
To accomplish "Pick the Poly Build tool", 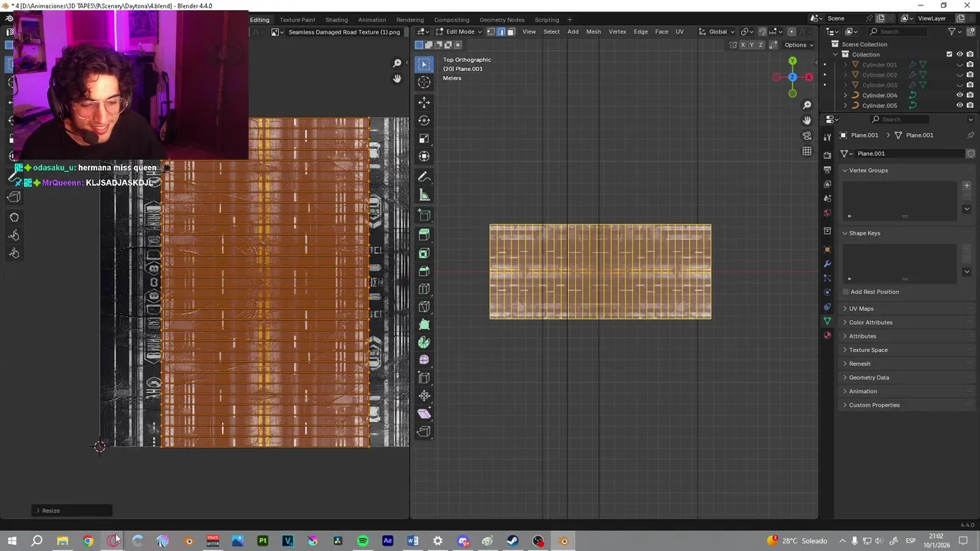I will click(x=424, y=324).
